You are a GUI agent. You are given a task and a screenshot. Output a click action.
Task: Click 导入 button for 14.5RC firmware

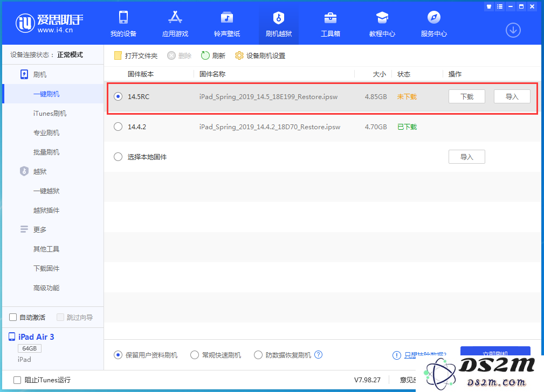(512, 96)
